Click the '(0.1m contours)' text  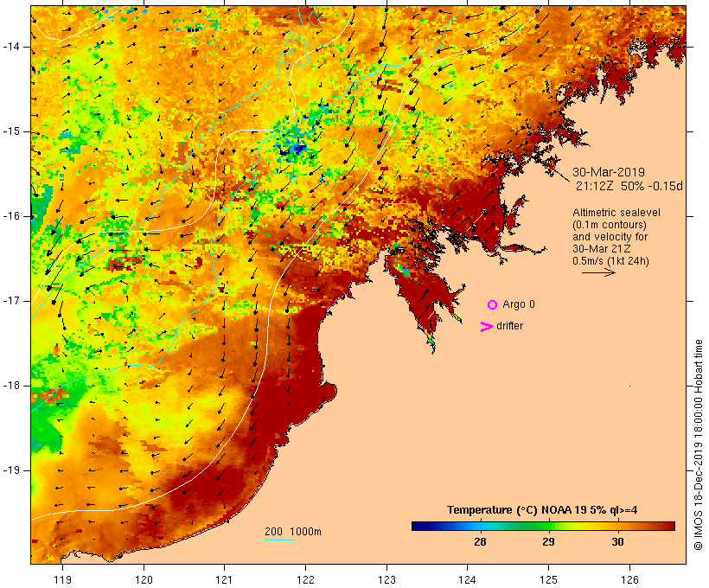click(610, 225)
